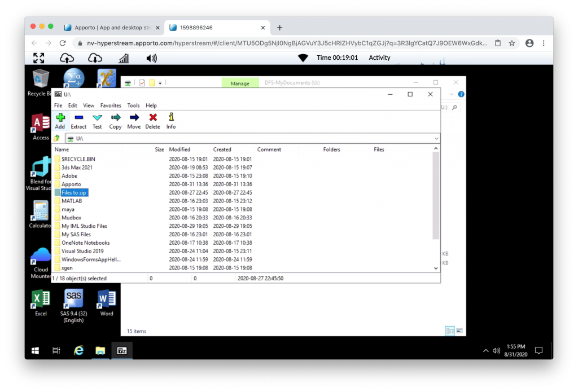
Task: Expand the U:\ address path dropdown
Action: point(436,139)
